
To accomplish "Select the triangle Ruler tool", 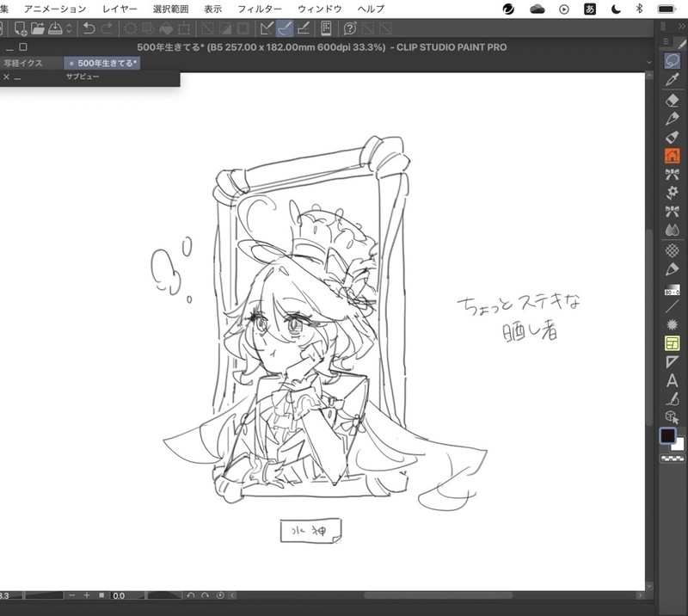I will pos(672,362).
